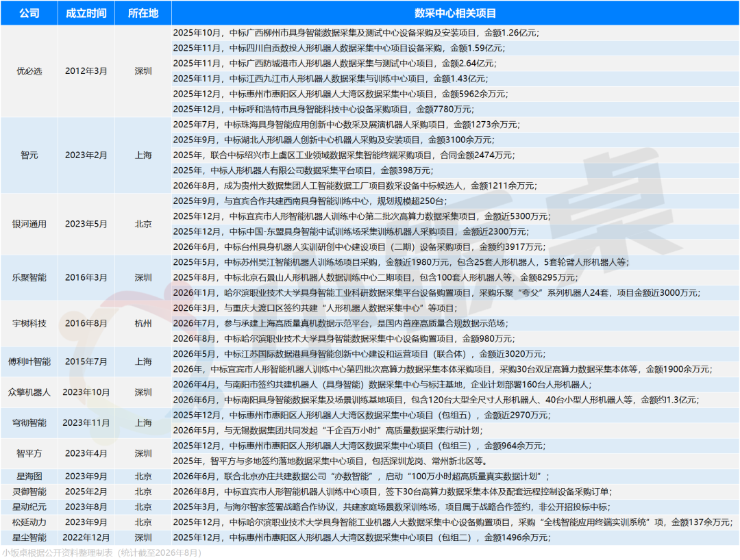Select the 2023年4月 founding date cell
This screenshot has height=560, width=740.
pyautogui.click(x=86, y=453)
